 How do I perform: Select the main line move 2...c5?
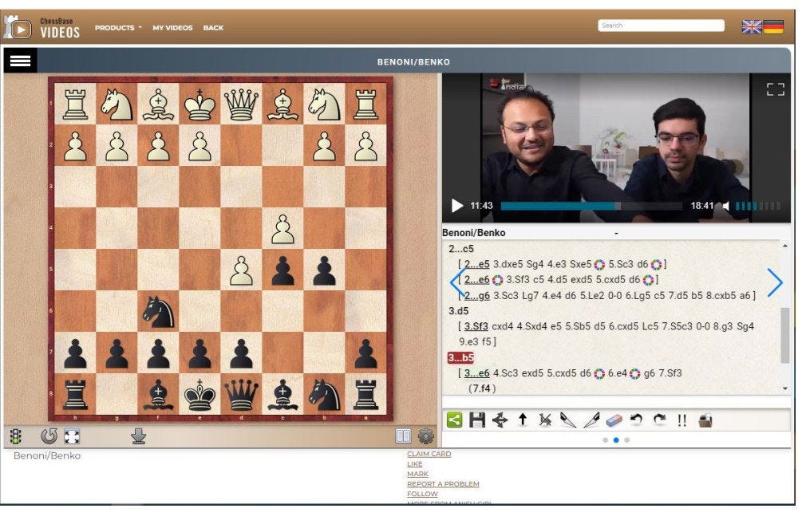point(461,249)
